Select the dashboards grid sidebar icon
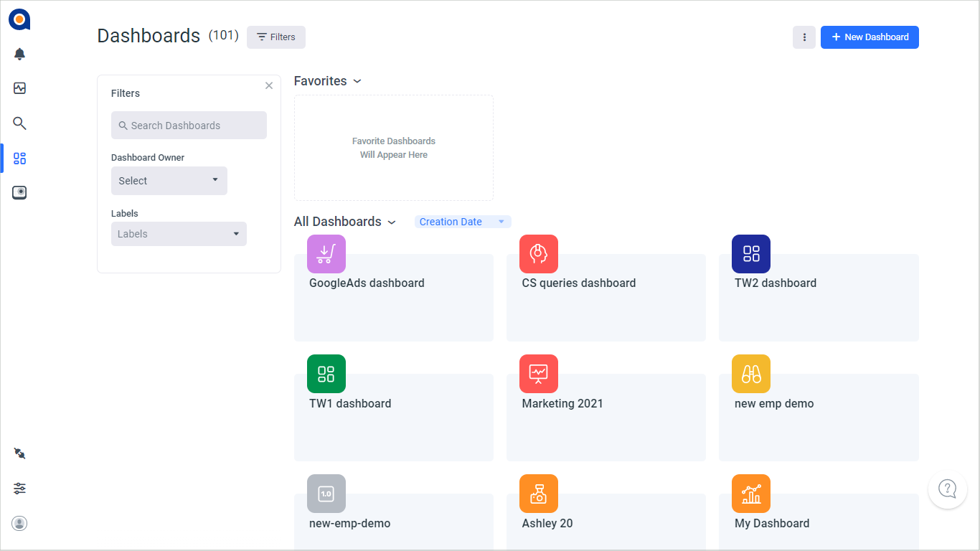980x551 pixels. pos(19,158)
